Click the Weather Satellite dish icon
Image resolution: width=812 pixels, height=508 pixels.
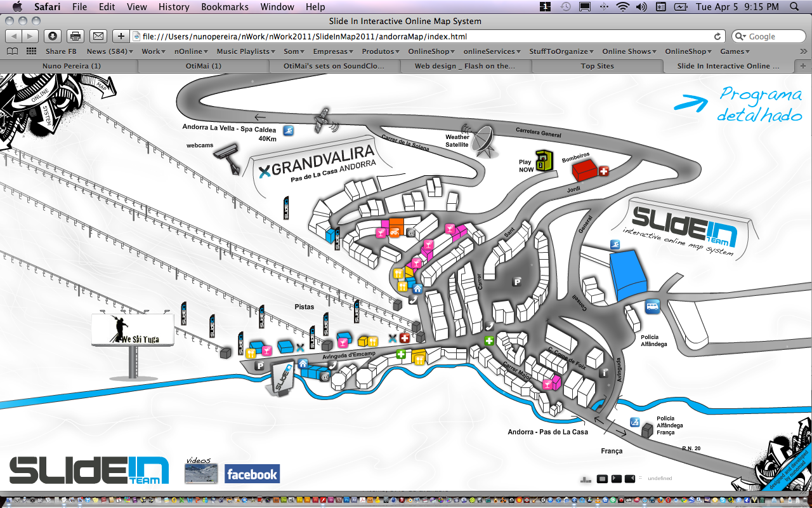(483, 140)
